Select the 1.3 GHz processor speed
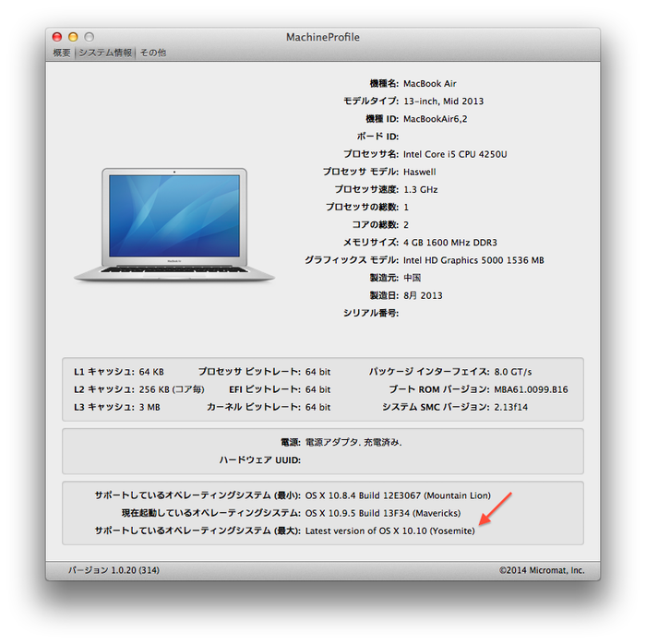 420,189
